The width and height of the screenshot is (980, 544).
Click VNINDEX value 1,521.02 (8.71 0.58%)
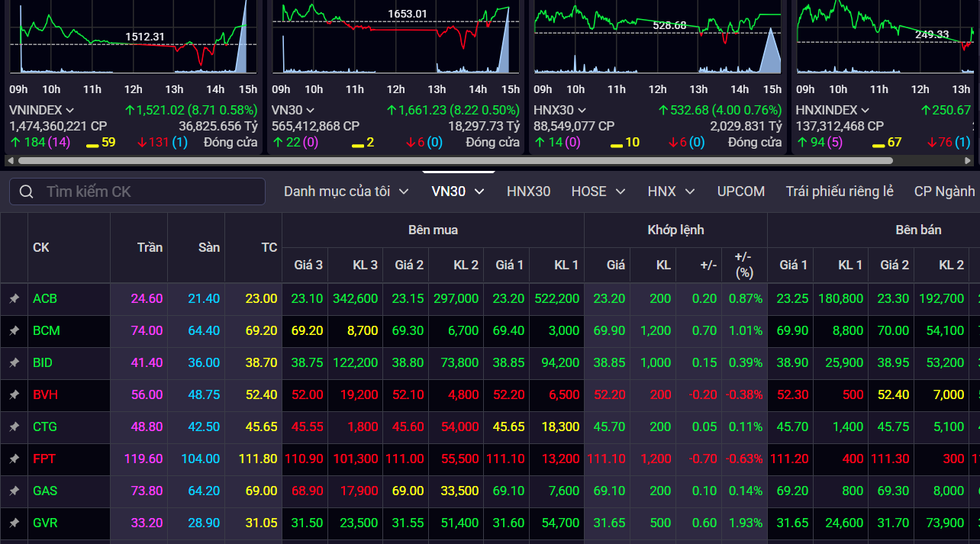(191, 110)
